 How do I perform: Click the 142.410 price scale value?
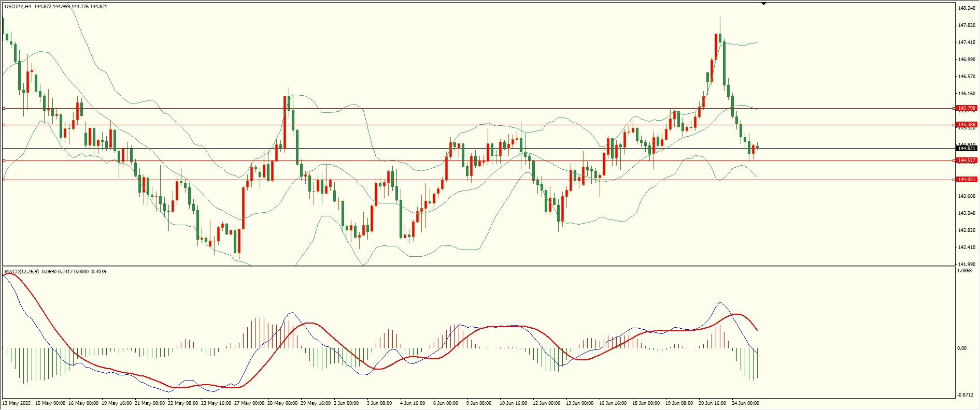tap(967, 247)
